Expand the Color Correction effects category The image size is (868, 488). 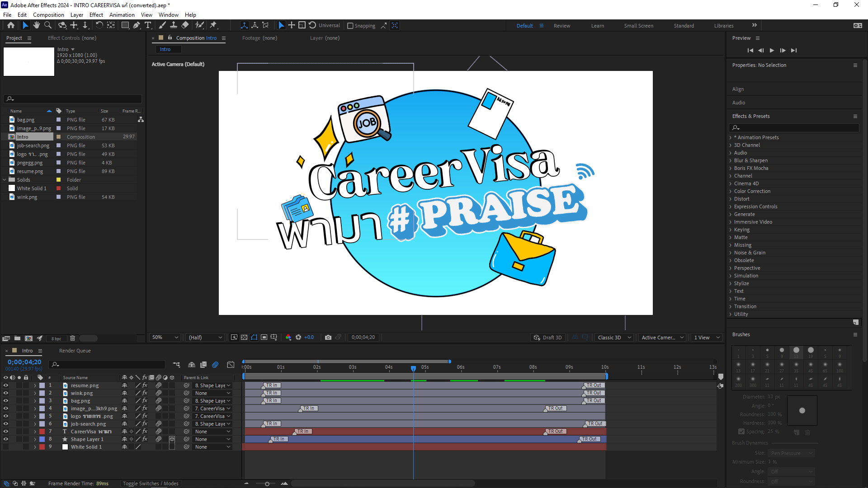pos(731,191)
